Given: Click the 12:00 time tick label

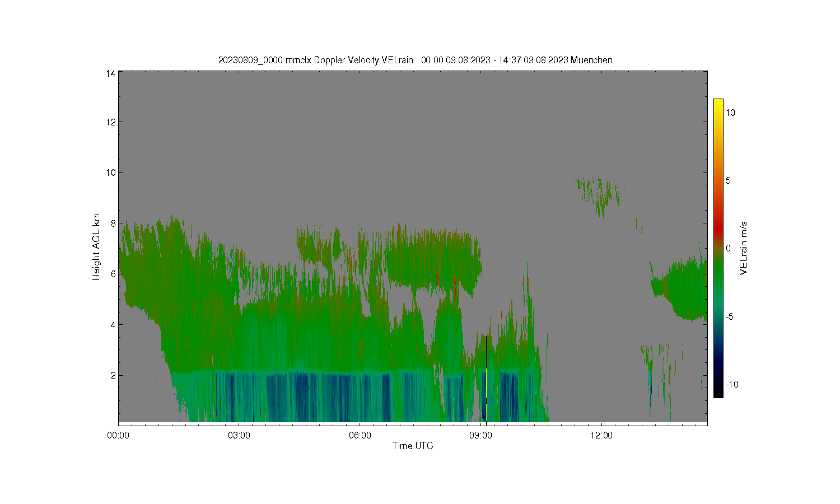Looking at the screenshot, I should (x=601, y=435).
